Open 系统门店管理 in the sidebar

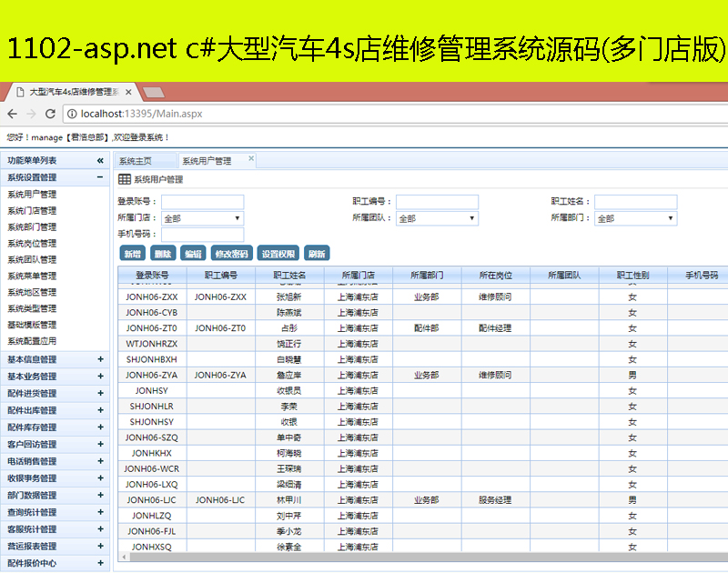pos(32,211)
